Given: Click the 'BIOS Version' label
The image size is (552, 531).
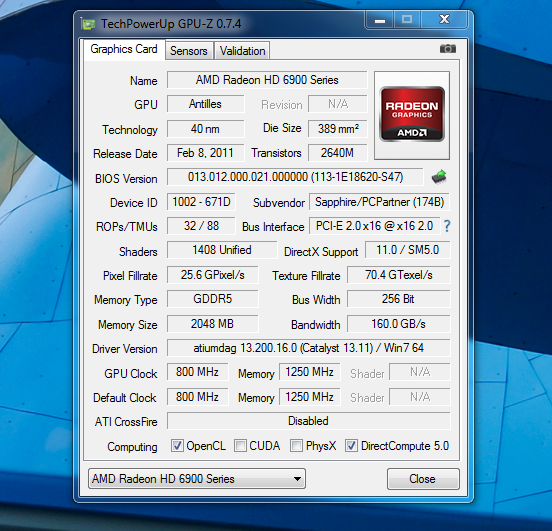Looking at the screenshot, I should pos(126,179).
